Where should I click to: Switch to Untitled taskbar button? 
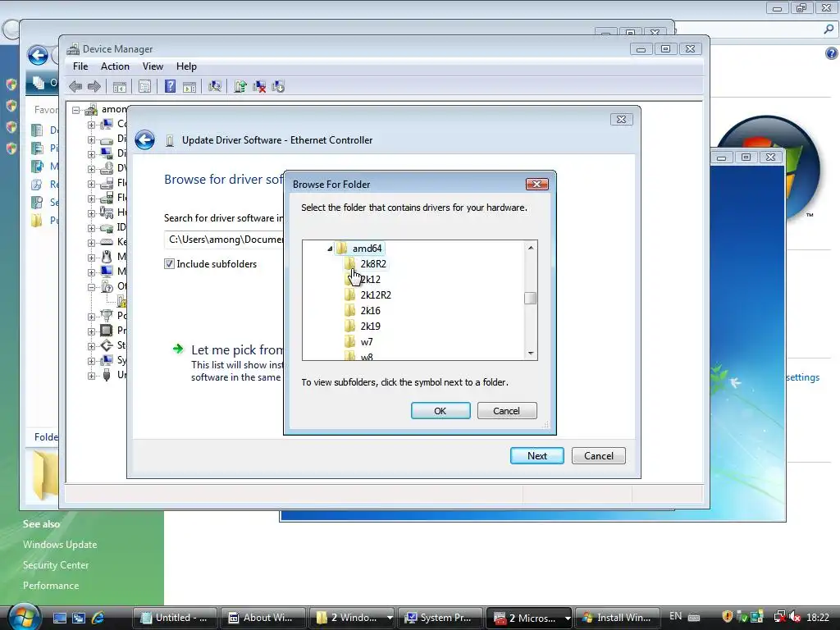point(175,618)
